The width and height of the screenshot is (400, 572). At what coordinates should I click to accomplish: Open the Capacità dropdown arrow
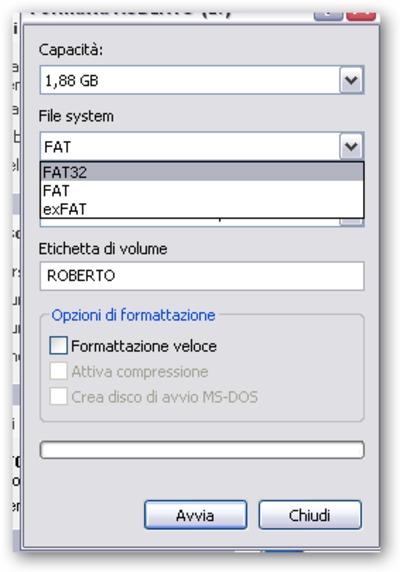click(x=351, y=80)
